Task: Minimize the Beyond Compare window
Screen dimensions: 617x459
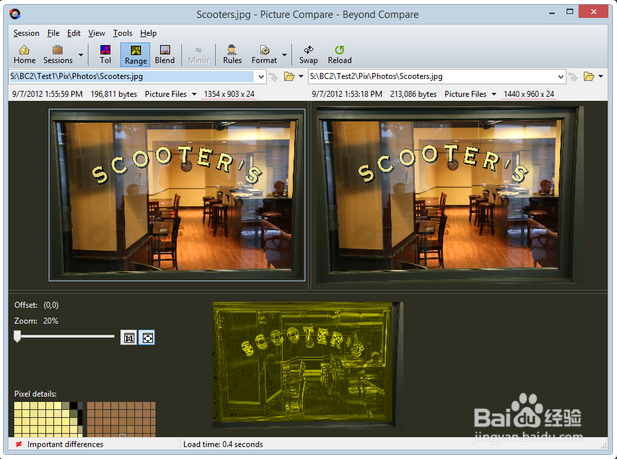Action: (x=552, y=13)
